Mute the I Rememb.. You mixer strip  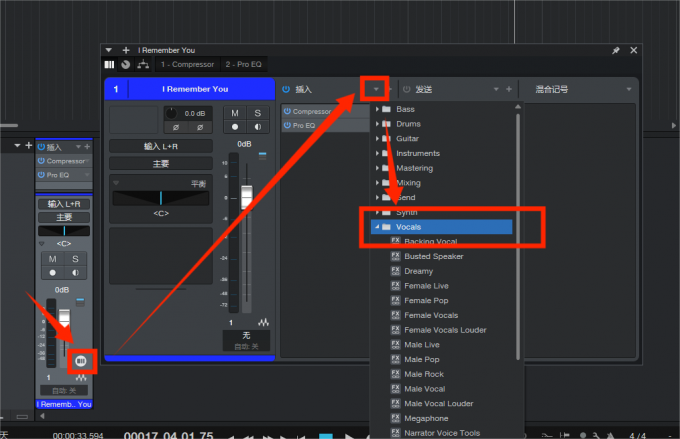52,259
